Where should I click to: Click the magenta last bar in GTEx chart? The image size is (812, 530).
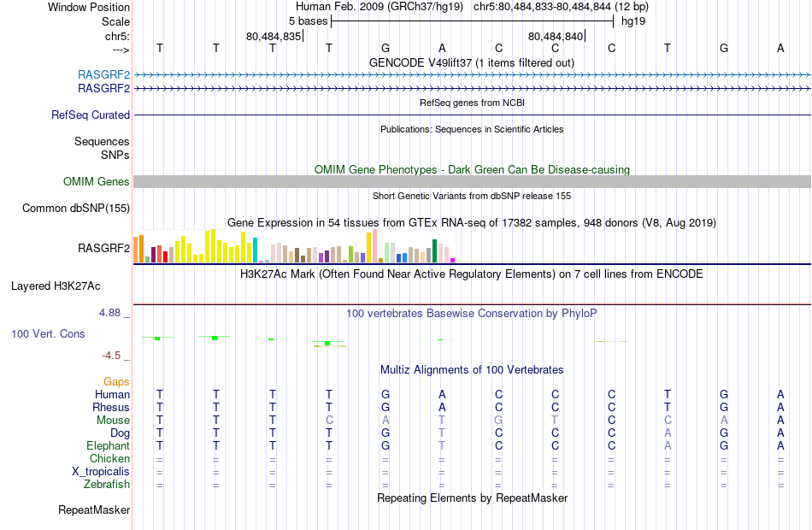[x=453, y=260]
